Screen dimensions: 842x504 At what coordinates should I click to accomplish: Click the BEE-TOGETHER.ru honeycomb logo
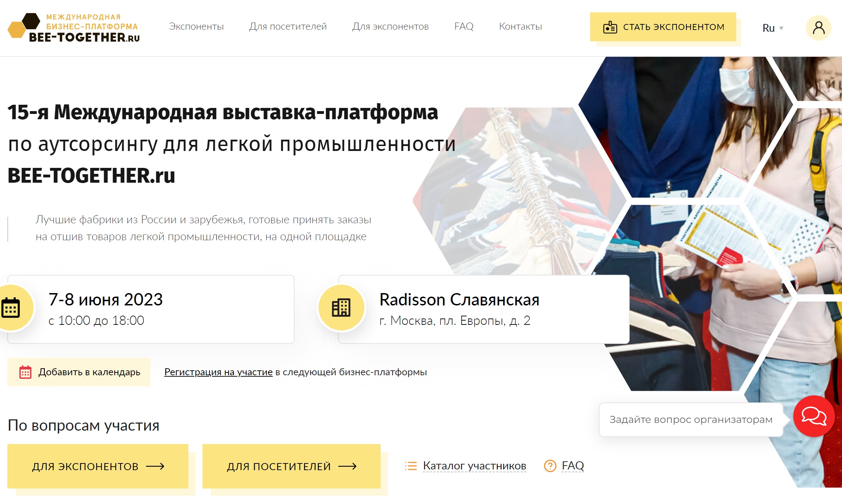point(73,28)
